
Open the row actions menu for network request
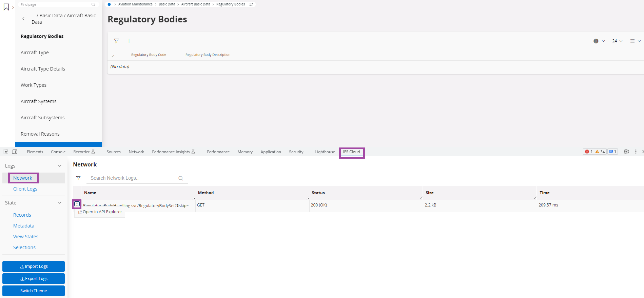click(x=77, y=204)
